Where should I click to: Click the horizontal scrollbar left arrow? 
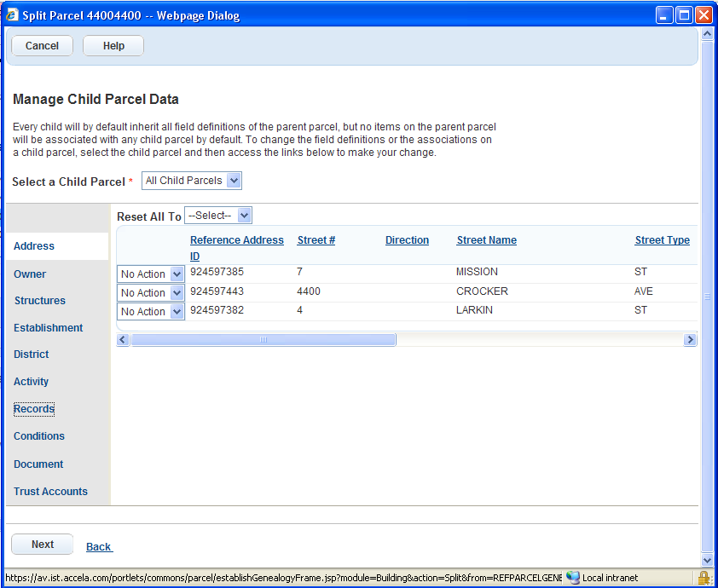123,340
